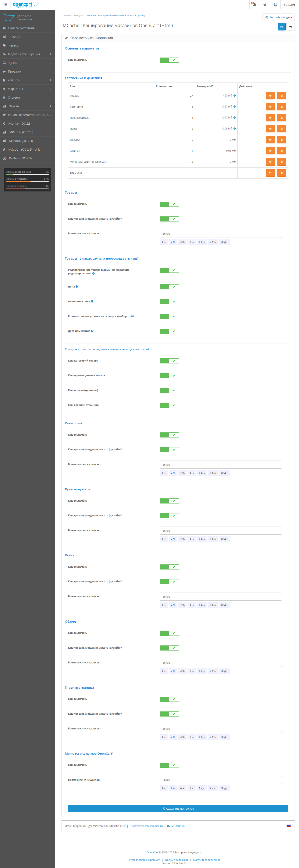Expand Клиенты sidebar menu
This screenshot has height=868, width=299.
click(27, 80)
